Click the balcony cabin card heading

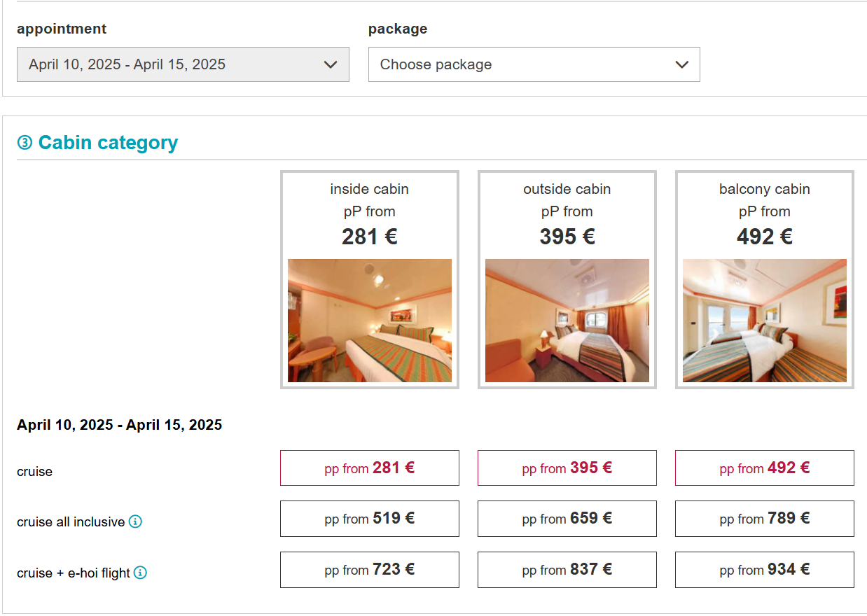pyautogui.click(x=765, y=189)
